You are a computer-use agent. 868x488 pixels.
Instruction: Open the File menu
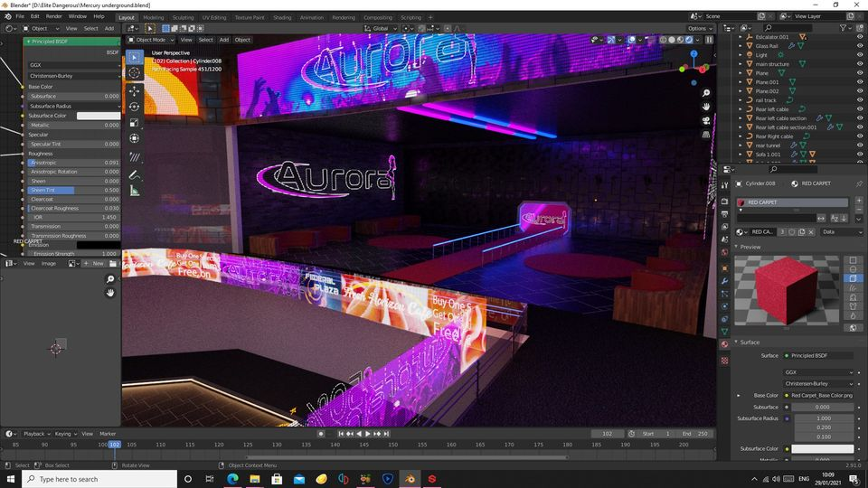point(20,16)
